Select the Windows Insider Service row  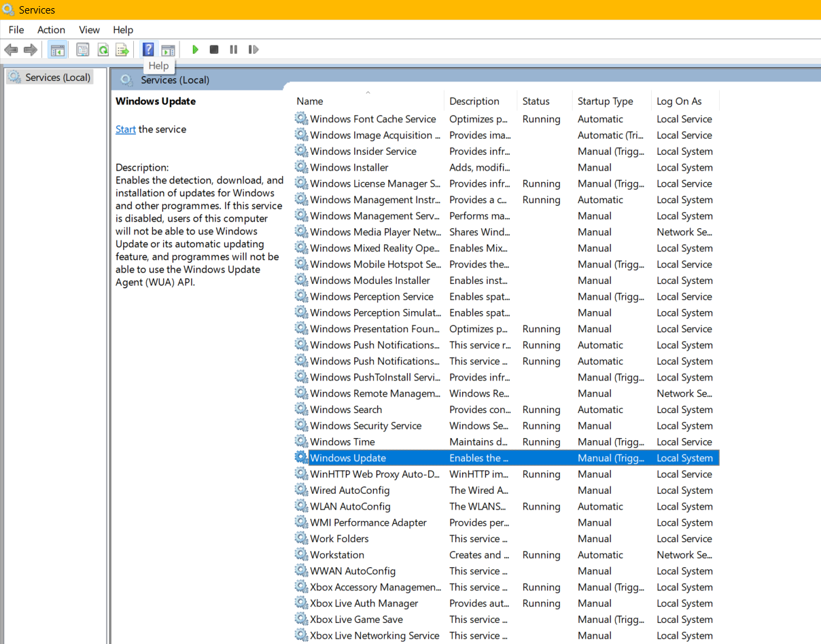pyautogui.click(x=506, y=151)
